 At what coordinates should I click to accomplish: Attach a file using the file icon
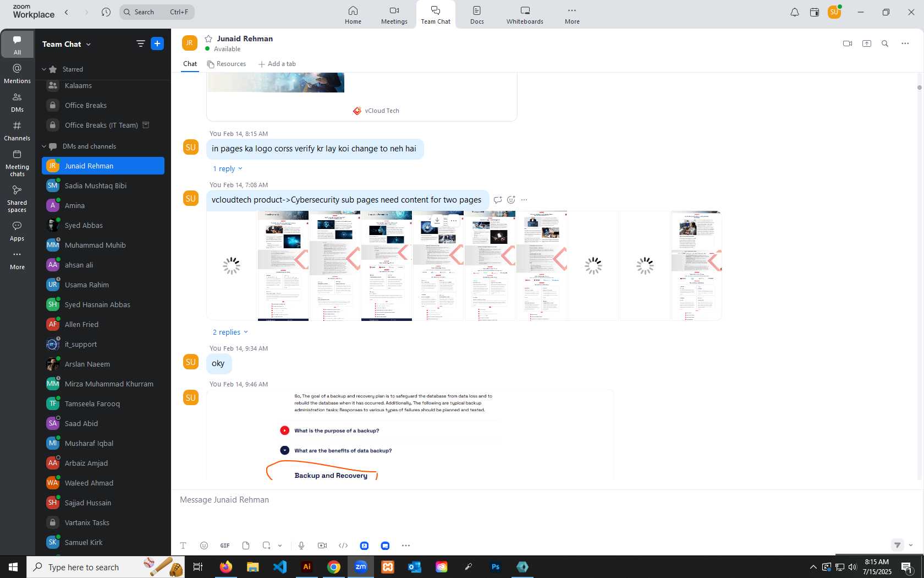tap(246, 546)
